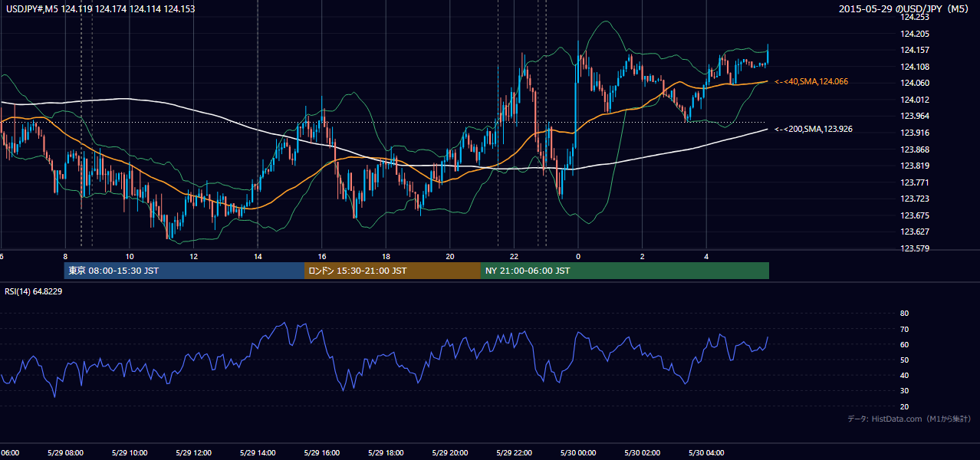Click RSI scale value 70
Image resolution: width=980 pixels, height=460 pixels.
point(904,329)
